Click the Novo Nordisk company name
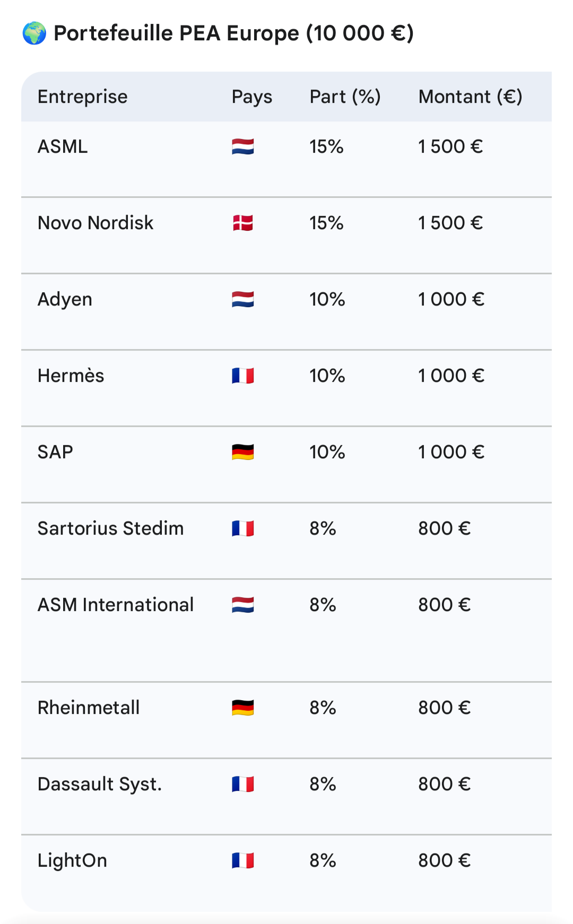 95,223
